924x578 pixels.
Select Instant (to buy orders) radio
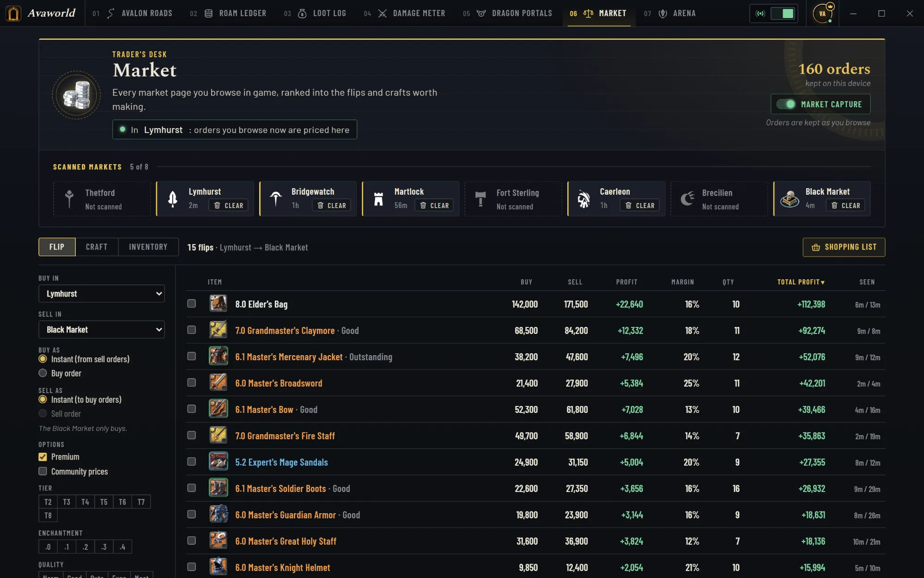click(x=43, y=400)
